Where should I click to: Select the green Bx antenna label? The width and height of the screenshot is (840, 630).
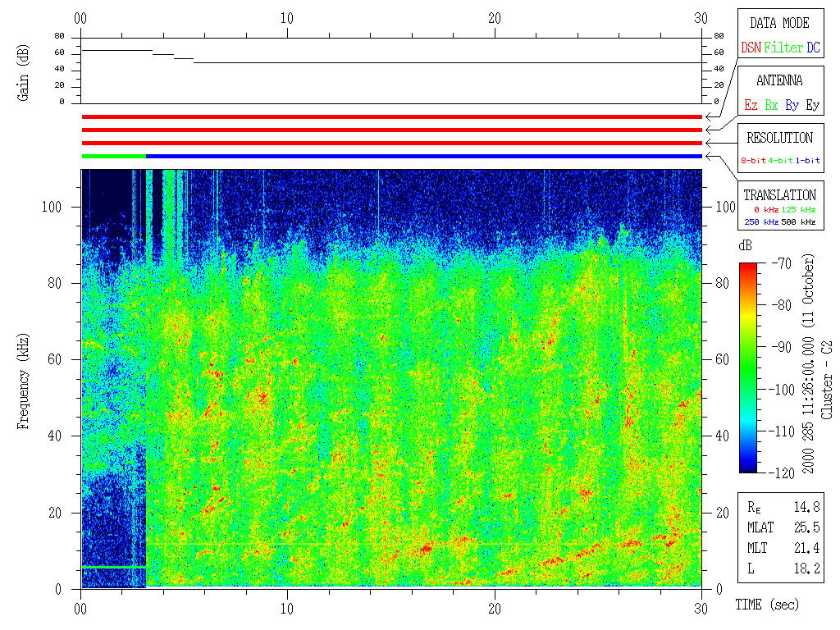tap(771, 106)
